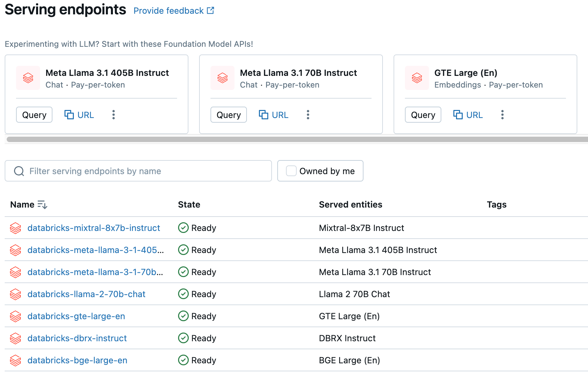The image size is (588, 373).
Task: Copy URL for GTE Large (En)
Action: 468,115
